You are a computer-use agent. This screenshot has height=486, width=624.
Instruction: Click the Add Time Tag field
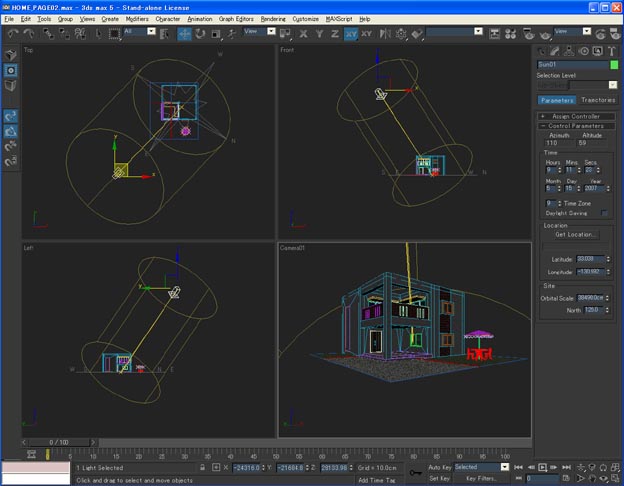click(376, 480)
